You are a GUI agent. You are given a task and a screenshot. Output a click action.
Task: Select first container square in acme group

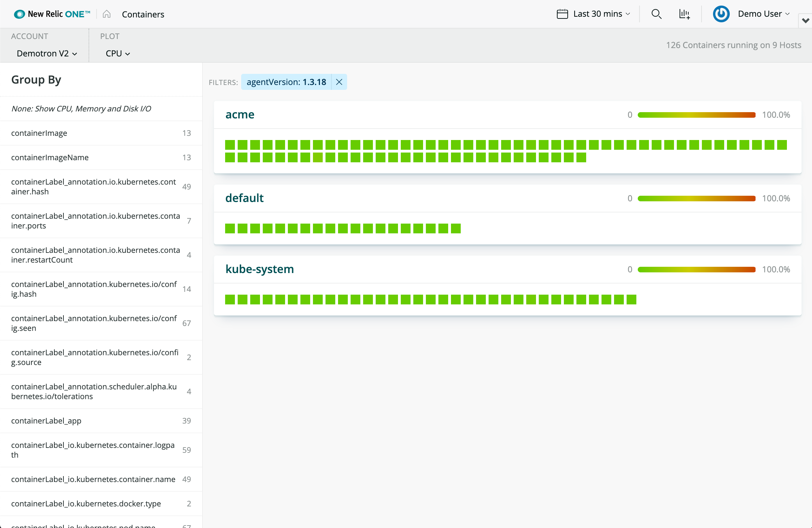(x=230, y=145)
